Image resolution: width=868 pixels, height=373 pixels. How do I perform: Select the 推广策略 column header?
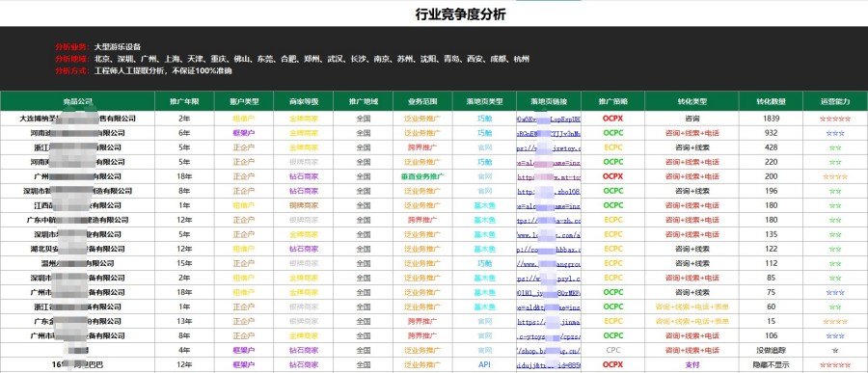[x=613, y=102]
